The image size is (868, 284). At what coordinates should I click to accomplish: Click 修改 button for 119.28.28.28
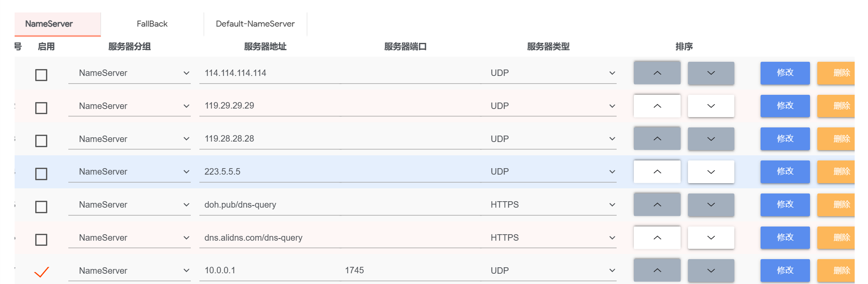[785, 139]
